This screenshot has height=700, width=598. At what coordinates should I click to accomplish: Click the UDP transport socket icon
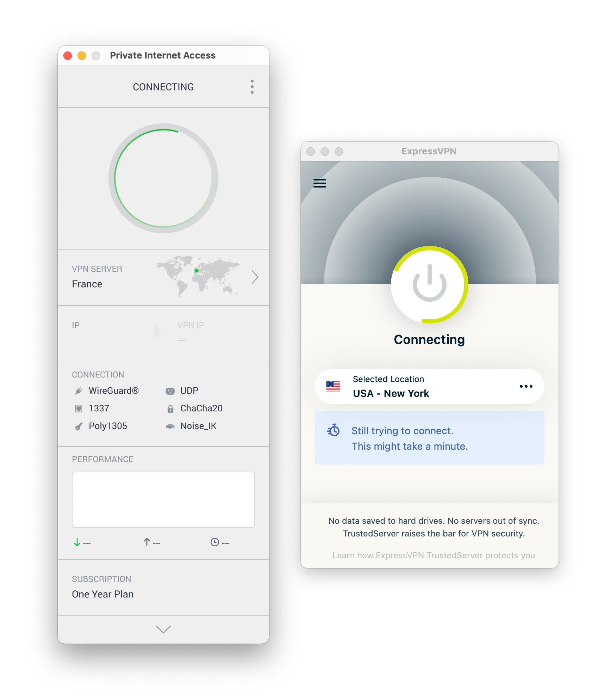point(170,391)
